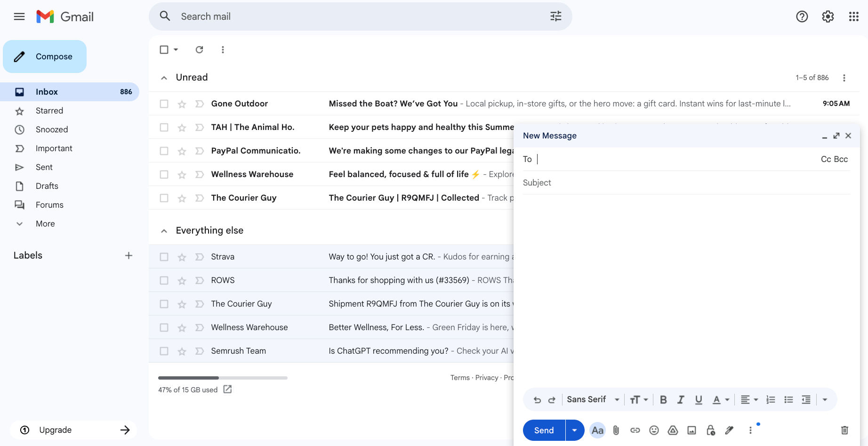Tick the Strava email checkbox
The width and height of the screenshot is (868, 446).
[164, 257]
